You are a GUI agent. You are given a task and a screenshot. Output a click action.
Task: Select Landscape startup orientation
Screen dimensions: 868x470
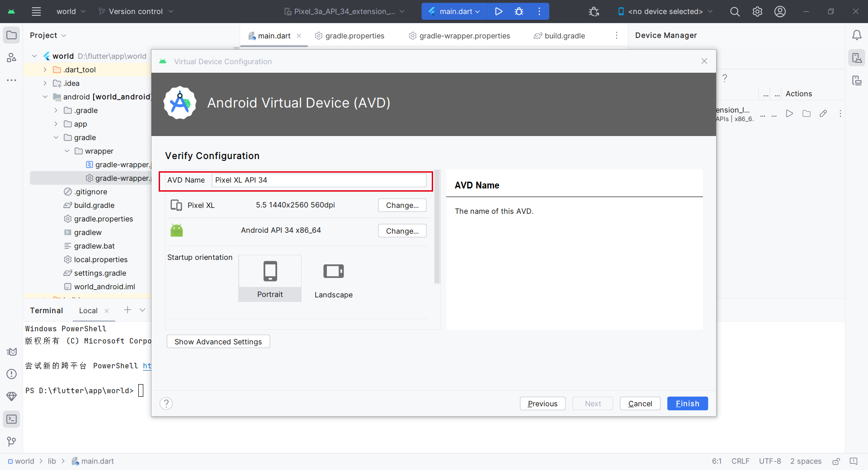coord(334,278)
